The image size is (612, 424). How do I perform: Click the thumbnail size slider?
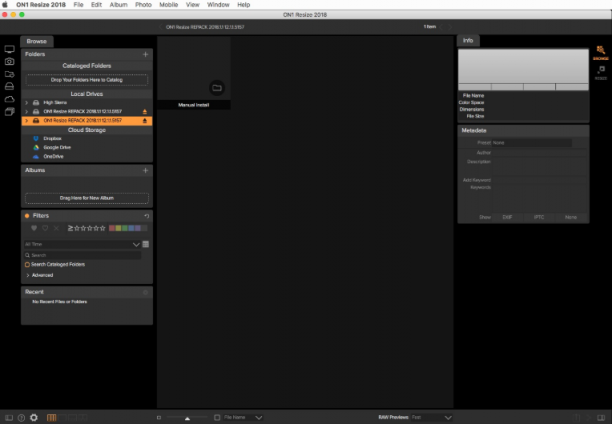coord(187,417)
